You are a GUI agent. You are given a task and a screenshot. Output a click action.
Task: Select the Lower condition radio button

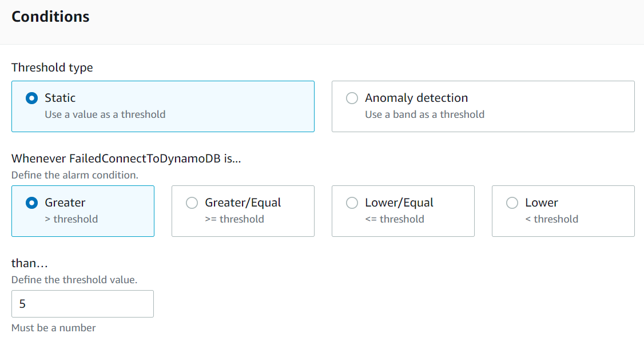click(x=512, y=203)
